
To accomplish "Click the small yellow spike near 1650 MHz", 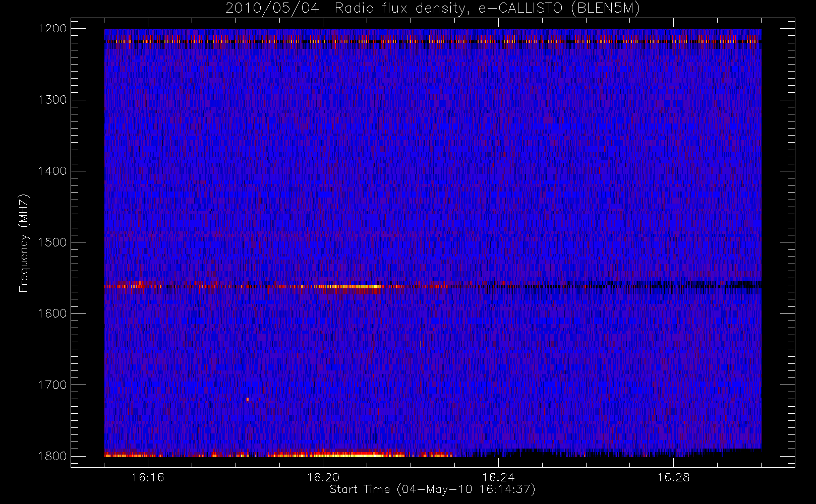I will click(421, 345).
